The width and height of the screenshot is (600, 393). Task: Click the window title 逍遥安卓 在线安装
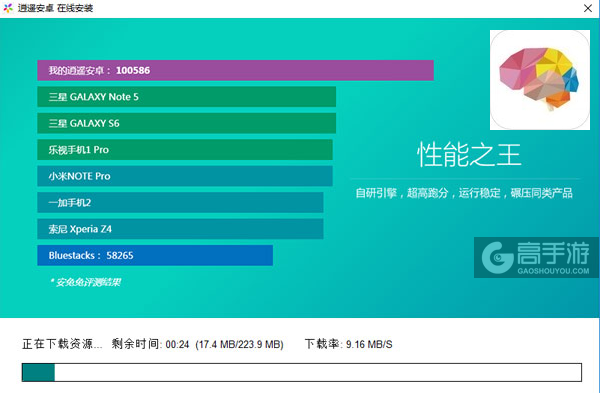[55, 8]
